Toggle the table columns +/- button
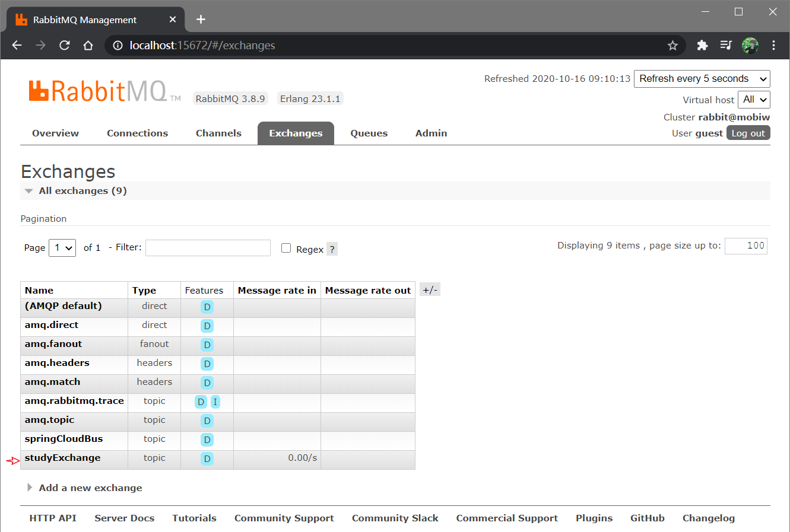This screenshot has width=790, height=532. (430, 290)
